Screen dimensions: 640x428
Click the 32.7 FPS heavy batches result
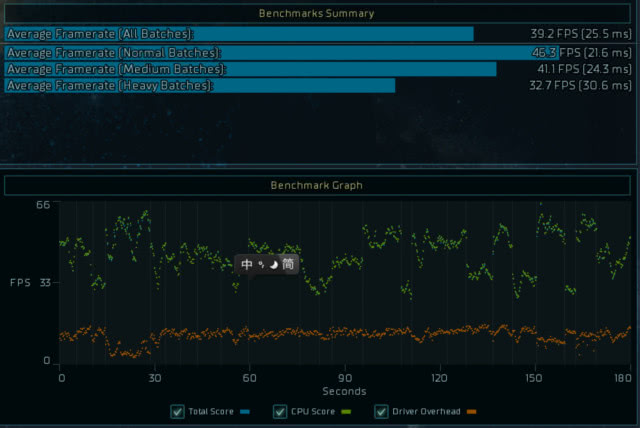click(580, 86)
